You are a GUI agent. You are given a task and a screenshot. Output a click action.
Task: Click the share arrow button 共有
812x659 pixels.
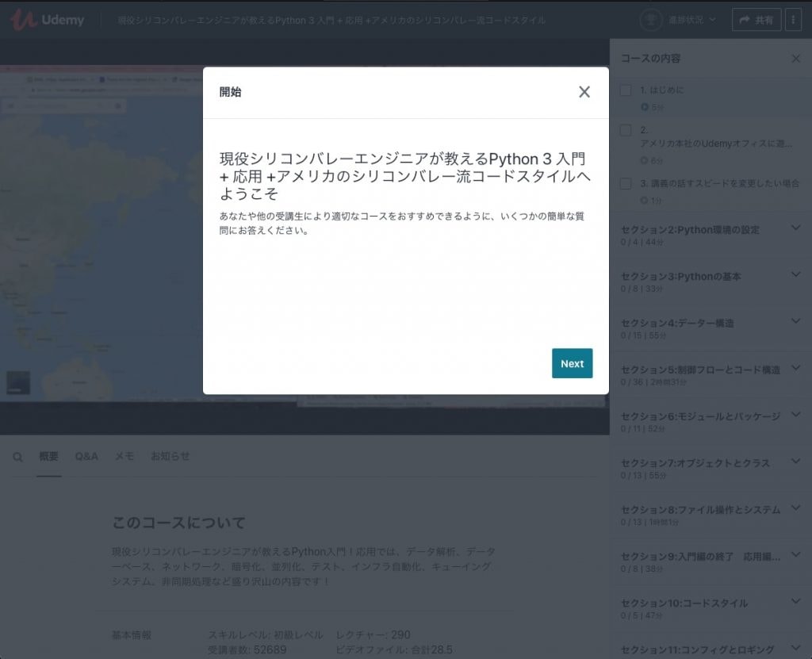tap(756, 20)
